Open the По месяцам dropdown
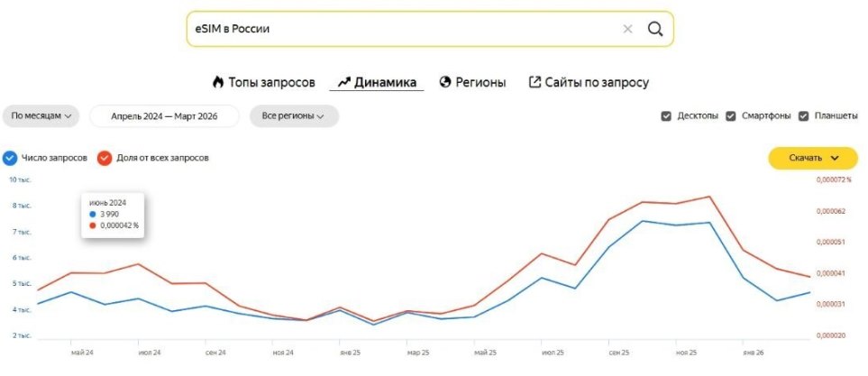This screenshot has height=376, width=868. click(41, 116)
